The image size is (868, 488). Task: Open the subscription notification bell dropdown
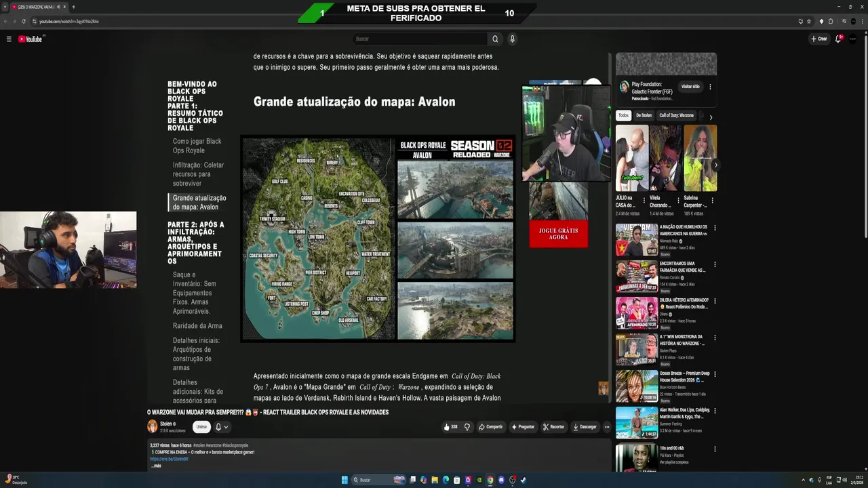click(x=222, y=427)
